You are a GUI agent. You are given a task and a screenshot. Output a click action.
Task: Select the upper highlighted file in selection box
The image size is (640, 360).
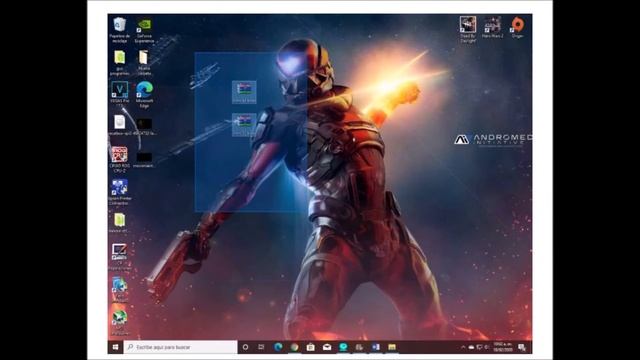click(244, 92)
